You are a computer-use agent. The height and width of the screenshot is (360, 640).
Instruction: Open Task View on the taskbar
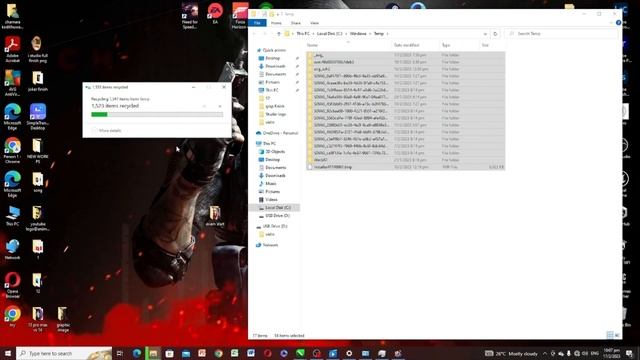pos(120,353)
